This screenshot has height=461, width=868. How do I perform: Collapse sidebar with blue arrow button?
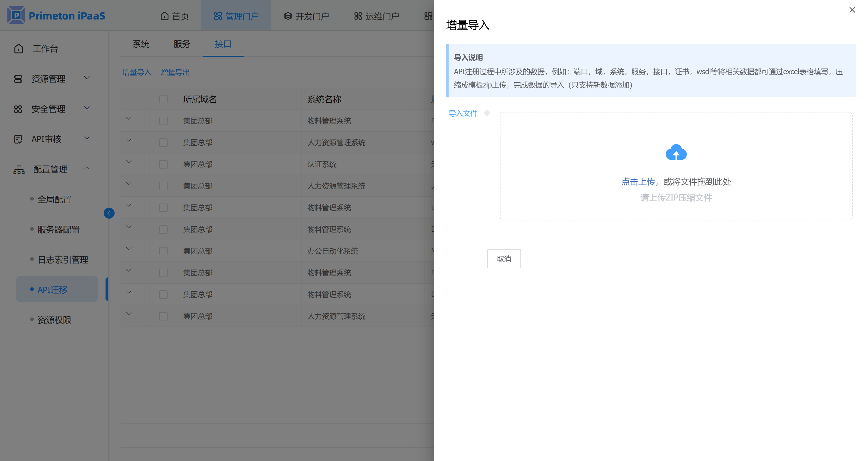click(x=109, y=213)
